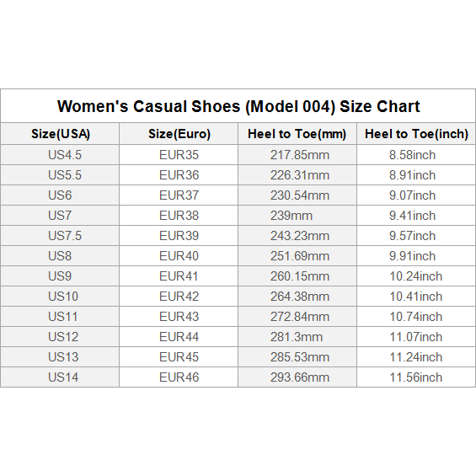Click the 9.41inch cell
This screenshot has height=476, width=476.
(x=416, y=216)
